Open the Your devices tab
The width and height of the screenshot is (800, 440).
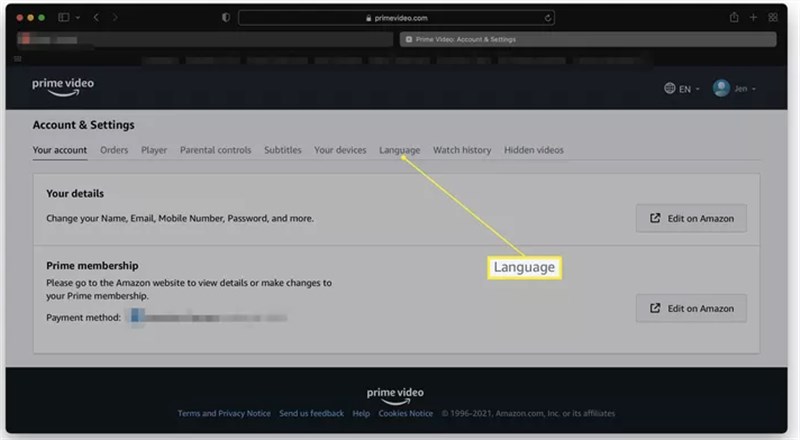(x=340, y=150)
